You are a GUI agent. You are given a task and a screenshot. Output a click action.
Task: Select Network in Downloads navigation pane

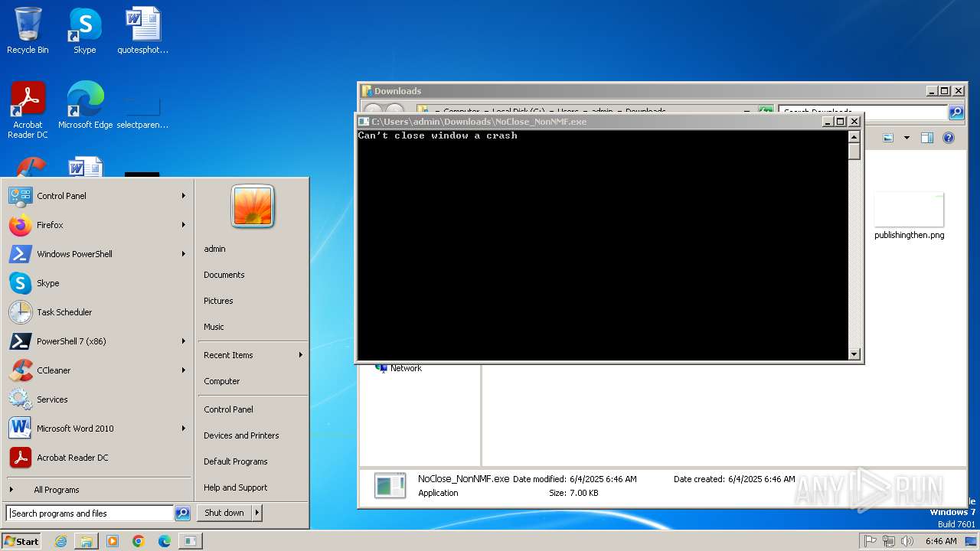[406, 368]
